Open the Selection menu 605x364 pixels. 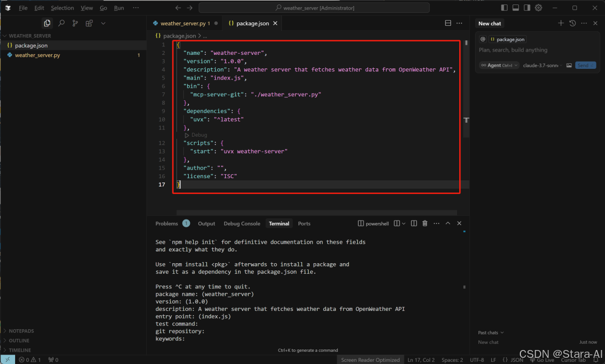(62, 8)
